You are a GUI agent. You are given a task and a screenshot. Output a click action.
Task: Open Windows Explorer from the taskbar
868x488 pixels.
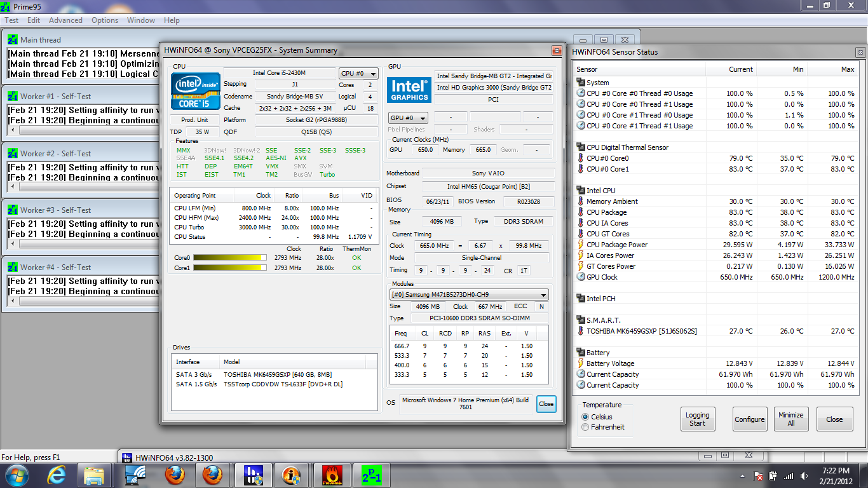(95, 475)
